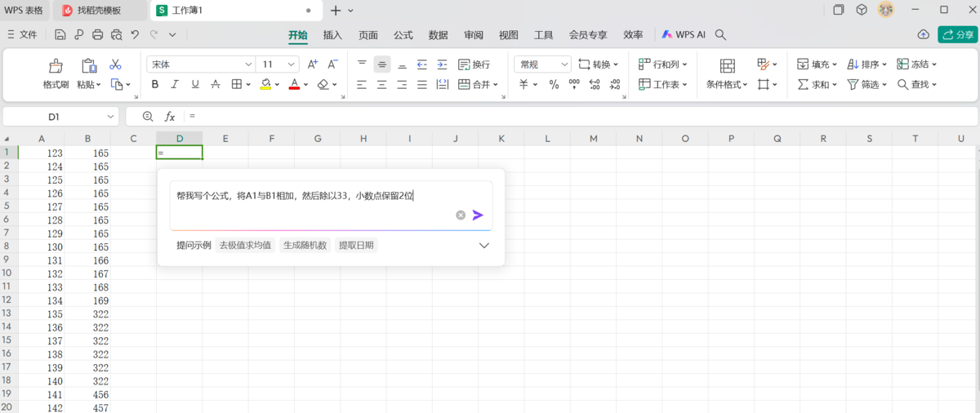Click the fx insert function icon

coord(170,117)
